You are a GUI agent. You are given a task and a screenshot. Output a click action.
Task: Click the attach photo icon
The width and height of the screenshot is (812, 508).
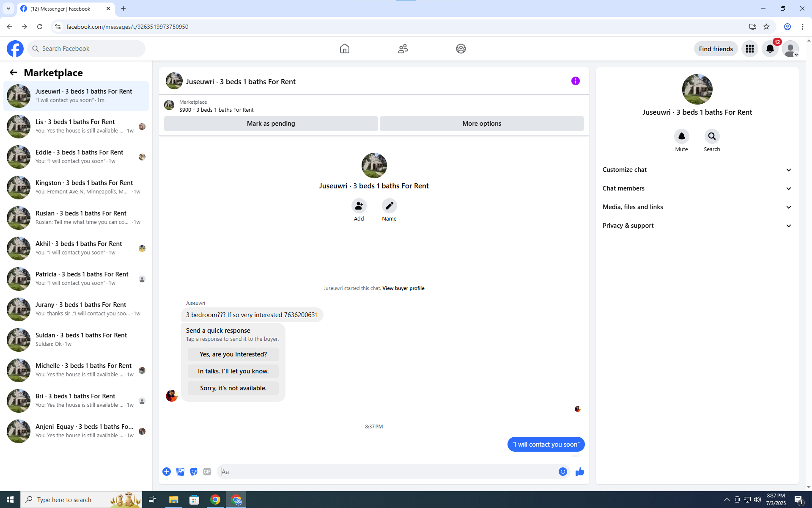tap(180, 472)
